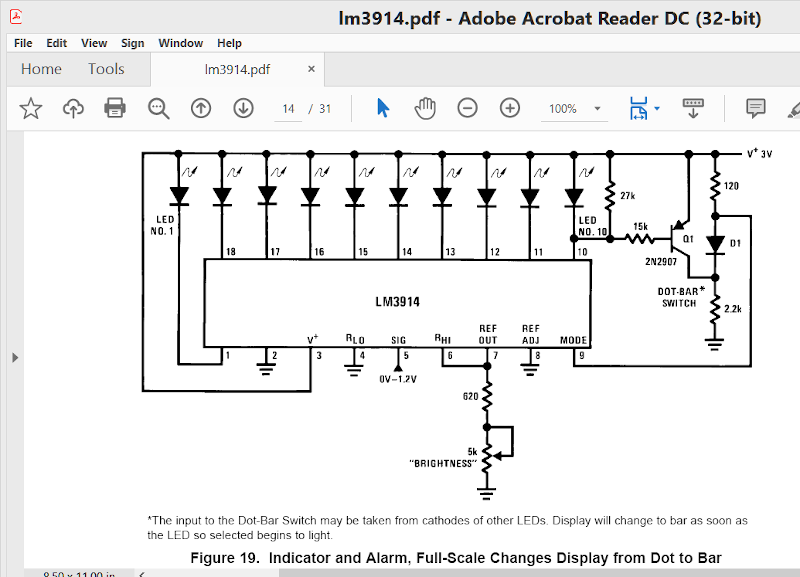Close the lm3914.pdf tab
Viewport: 800px width, 577px height.
pos(311,69)
